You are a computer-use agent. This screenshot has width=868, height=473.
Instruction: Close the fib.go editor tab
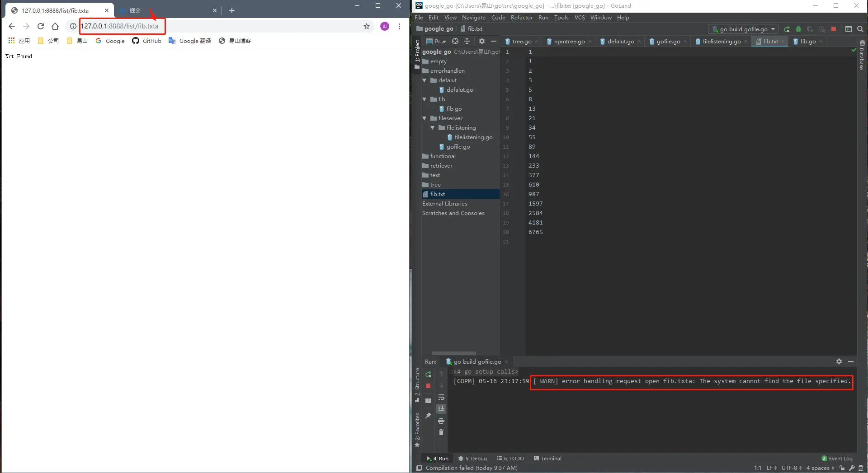tap(821, 42)
